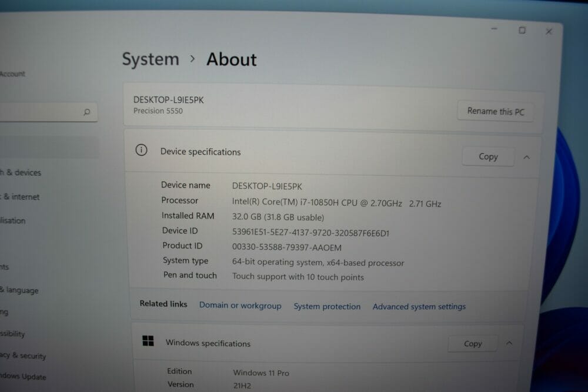Close the Settings window
The height and width of the screenshot is (392, 588).
[549, 32]
